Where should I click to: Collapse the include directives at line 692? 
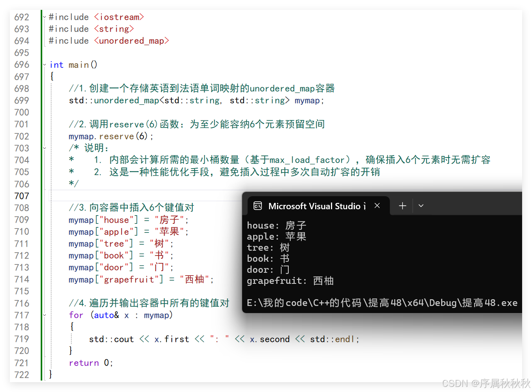(44, 17)
